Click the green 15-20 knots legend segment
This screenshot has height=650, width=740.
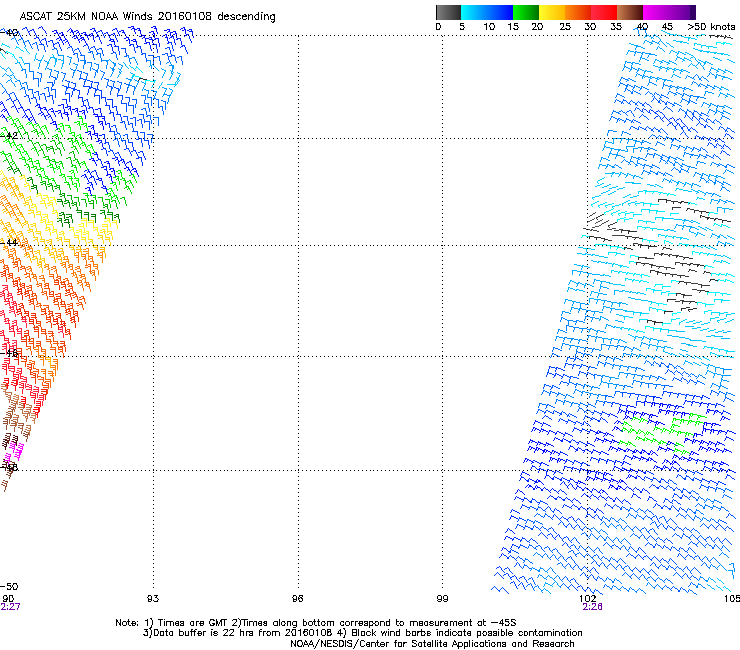(x=526, y=12)
